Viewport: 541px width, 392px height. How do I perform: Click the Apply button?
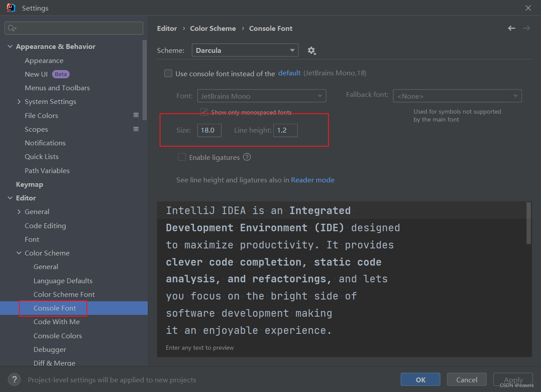coord(513,380)
